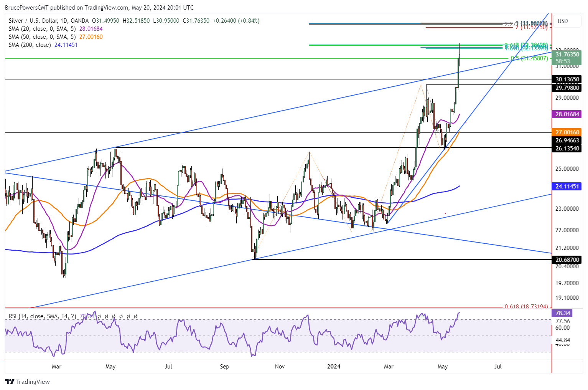This screenshot has width=588, height=390.
Task: Click the RSI indicator legend label
Action: [x=42, y=316]
